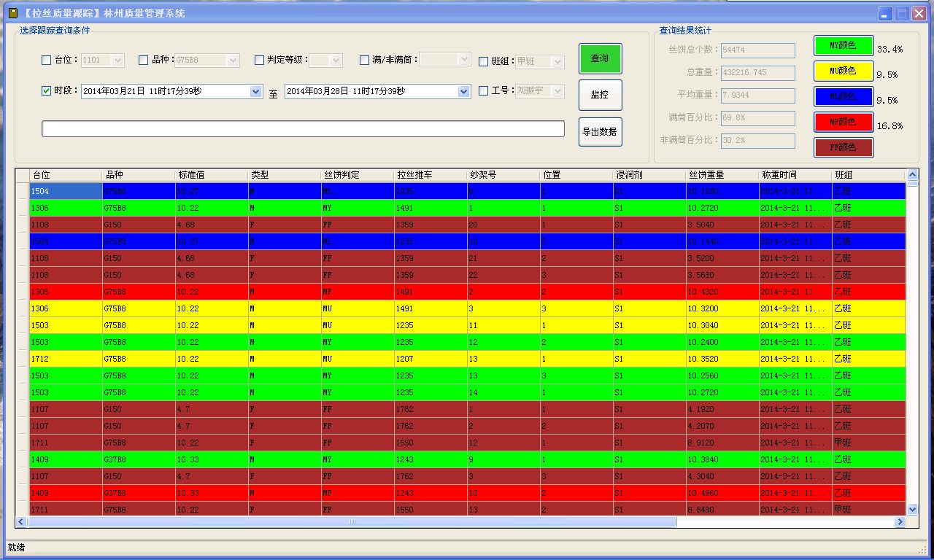Tick the 判定等级 checkbox
Image resolution: width=934 pixels, height=560 pixels.
pyautogui.click(x=259, y=61)
